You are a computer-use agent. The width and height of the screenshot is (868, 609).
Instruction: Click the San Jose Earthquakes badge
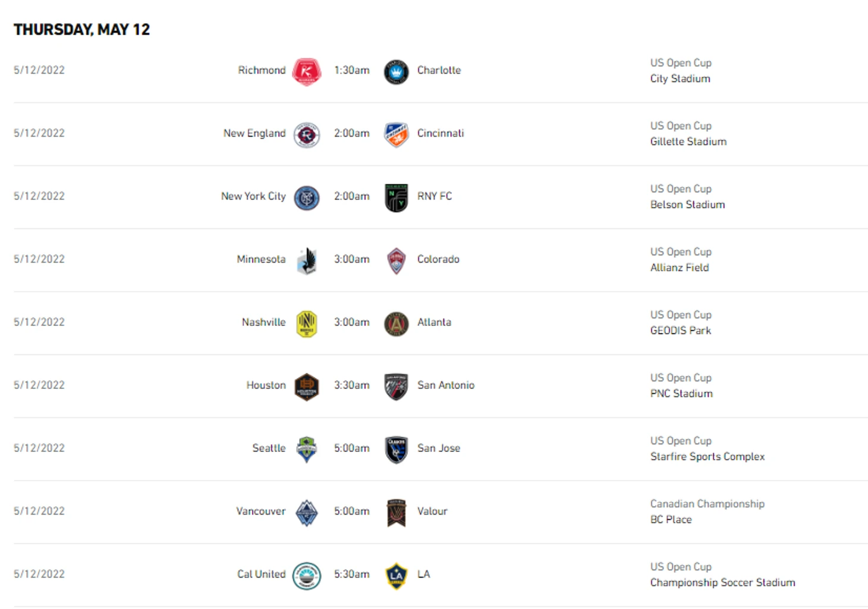pyautogui.click(x=396, y=450)
